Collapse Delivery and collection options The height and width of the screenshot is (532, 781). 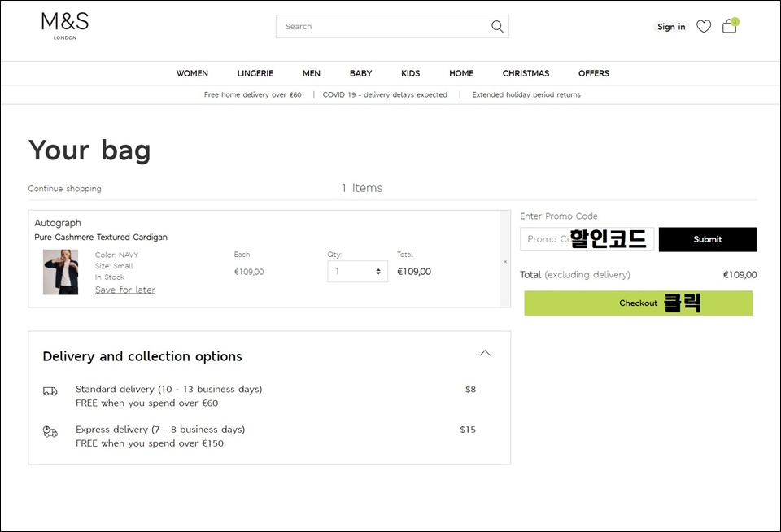click(x=485, y=353)
